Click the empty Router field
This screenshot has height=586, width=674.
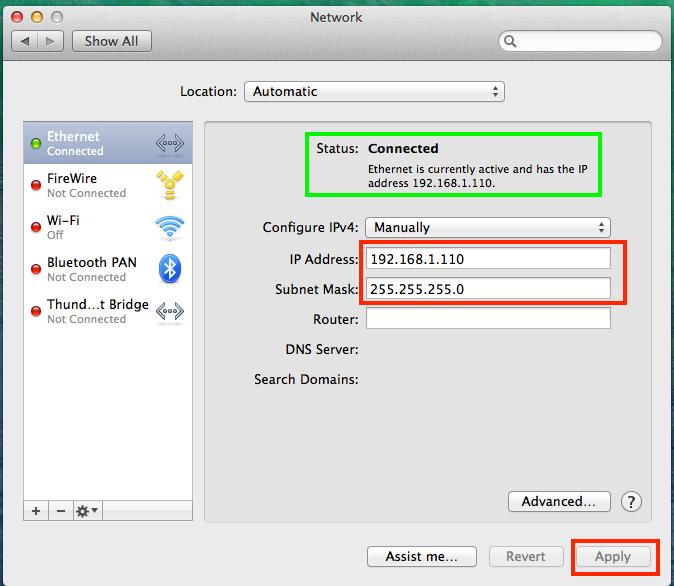[488, 319]
